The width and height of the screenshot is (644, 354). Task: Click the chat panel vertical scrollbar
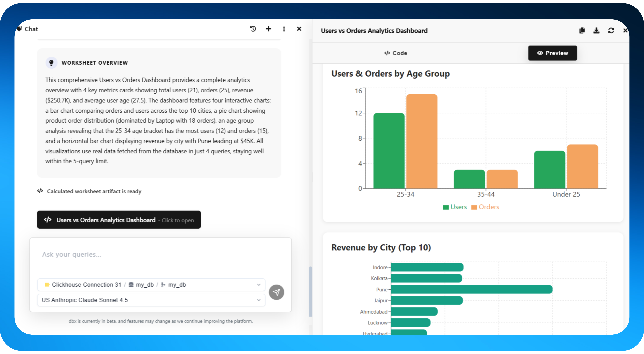[310, 291]
